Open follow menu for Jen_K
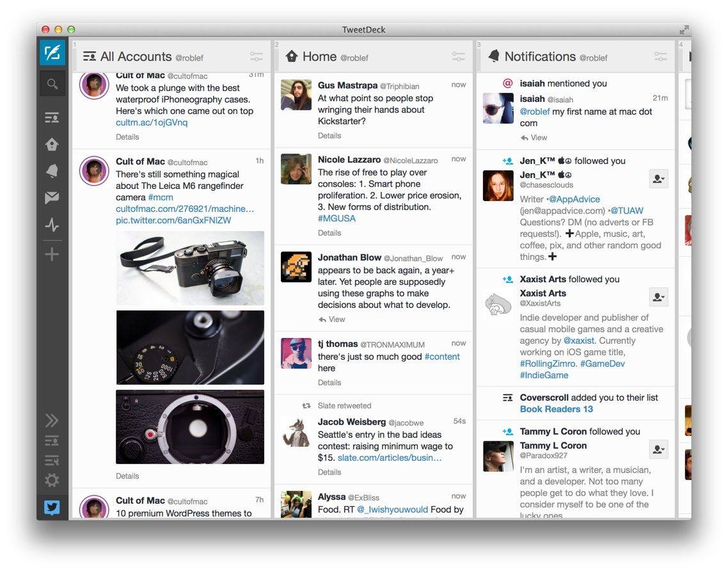This screenshot has width=728, height=571. tap(658, 179)
